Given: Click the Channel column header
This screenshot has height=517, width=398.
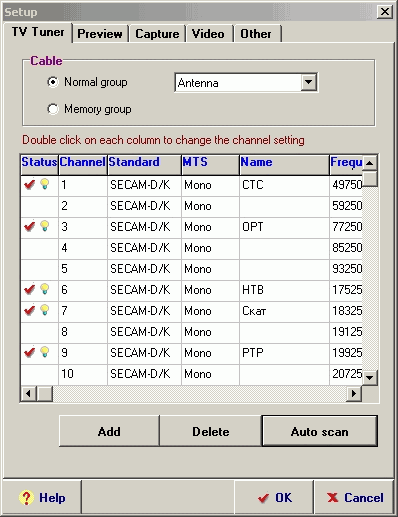Looking at the screenshot, I should pyautogui.click(x=83, y=164).
